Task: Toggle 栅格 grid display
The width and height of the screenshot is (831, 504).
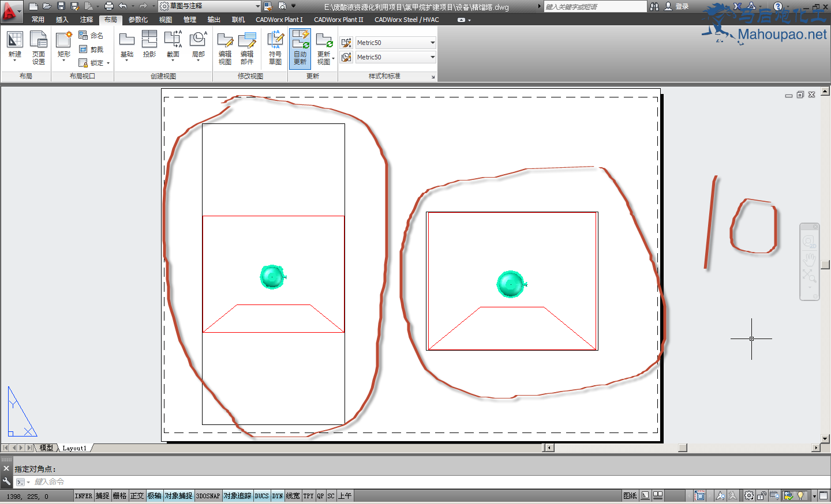Action: pyautogui.click(x=119, y=496)
